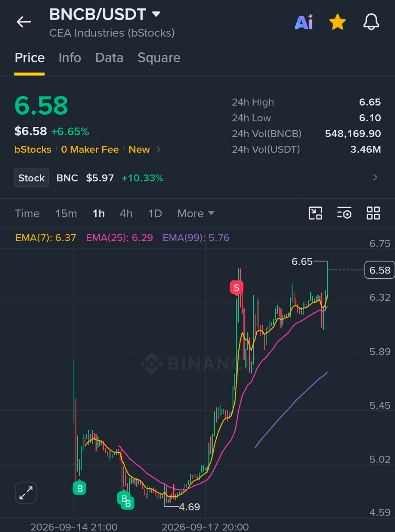Expand the BNCB/USDT pair selector arrow

pos(156,14)
